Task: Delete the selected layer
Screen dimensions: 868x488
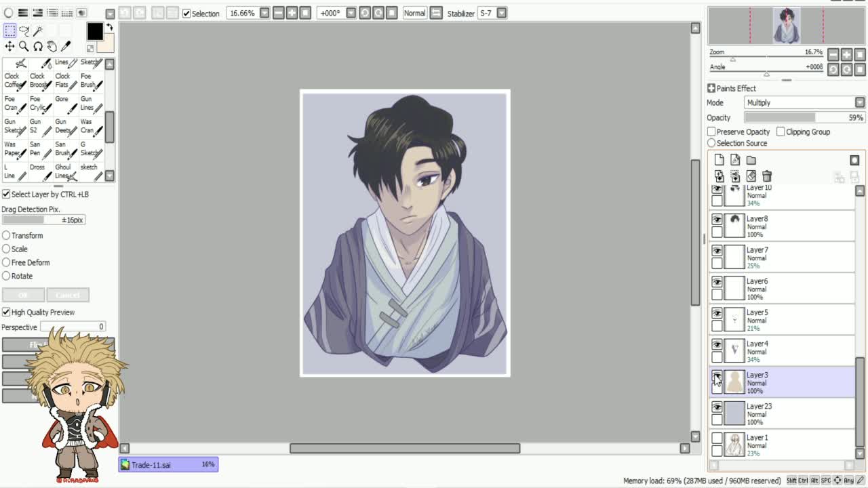Action: coord(767,176)
